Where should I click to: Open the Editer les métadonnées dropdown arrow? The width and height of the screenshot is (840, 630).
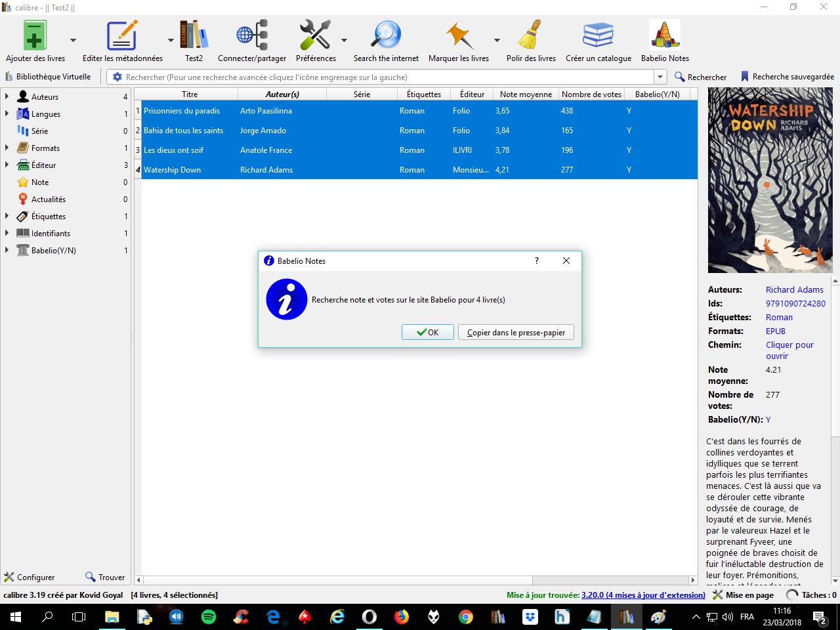[x=171, y=41]
